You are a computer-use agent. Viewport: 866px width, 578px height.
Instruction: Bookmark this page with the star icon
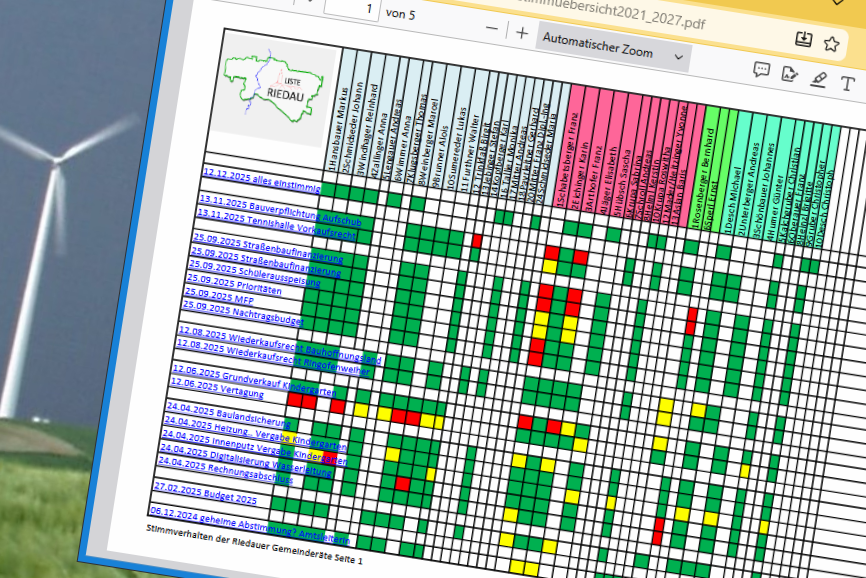(x=831, y=43)
